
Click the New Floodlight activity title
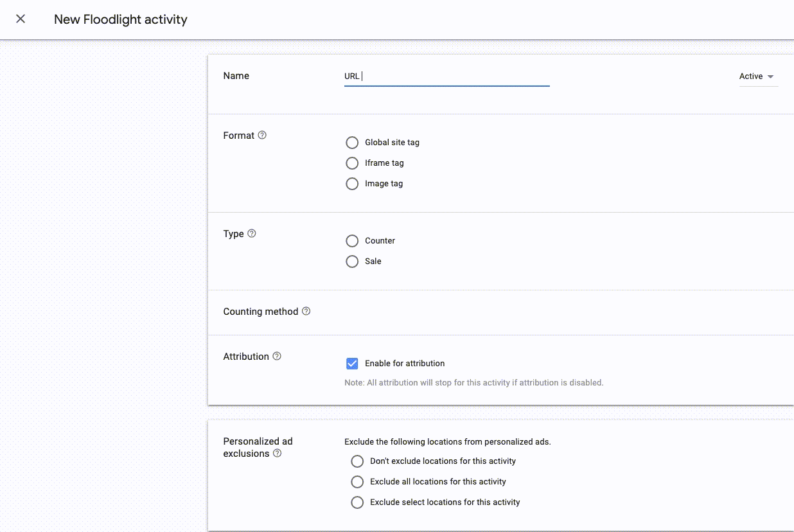point(121,19)
